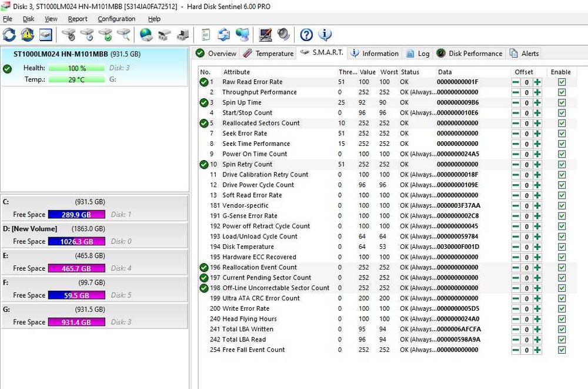Uncheck Enable for Ultra ATA CRC Error Count
The width and height of the screenshot is (588, 389).
pos(562,298)
